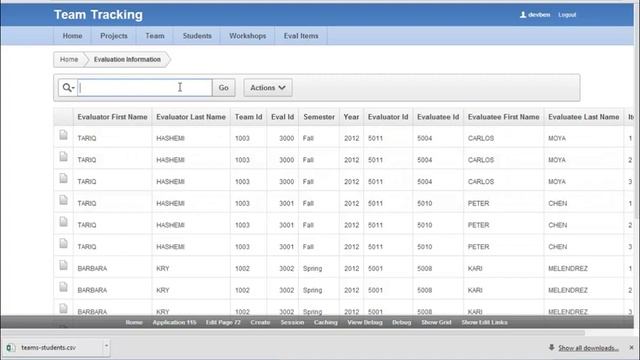Screen dimensions: 640x360
Task: Click Caching in the developer toolbar
Action: pyautogui.click(x=325, y=322)
